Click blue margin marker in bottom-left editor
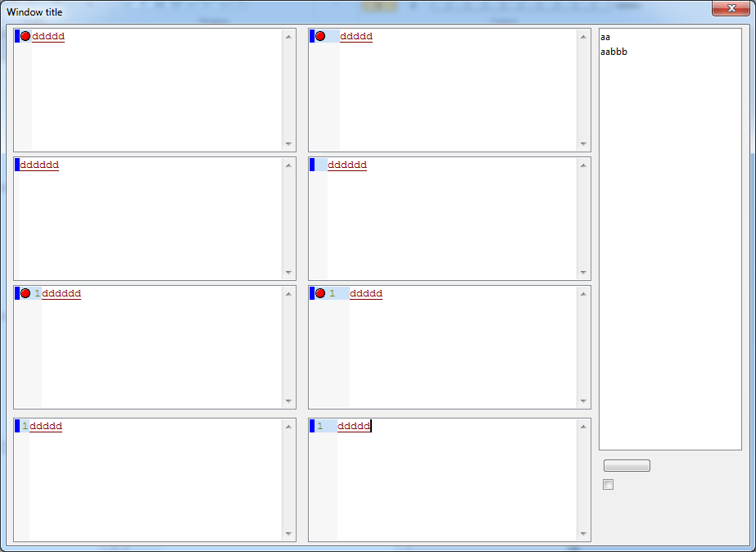Viewport: 756px width, 552px height. coord(17,426)
